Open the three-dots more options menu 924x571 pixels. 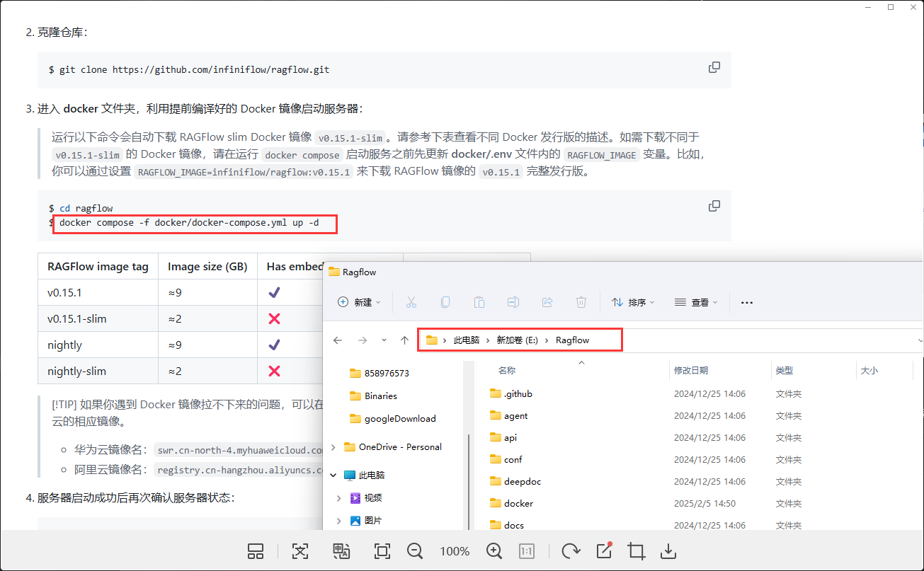[x=746, y=302]
